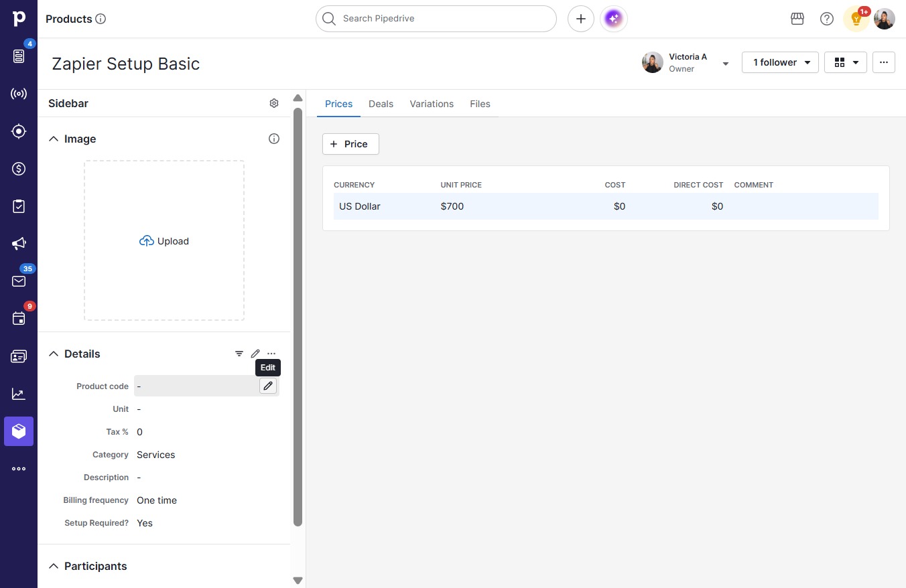Switch to the Prices tab

pos(338,104)
